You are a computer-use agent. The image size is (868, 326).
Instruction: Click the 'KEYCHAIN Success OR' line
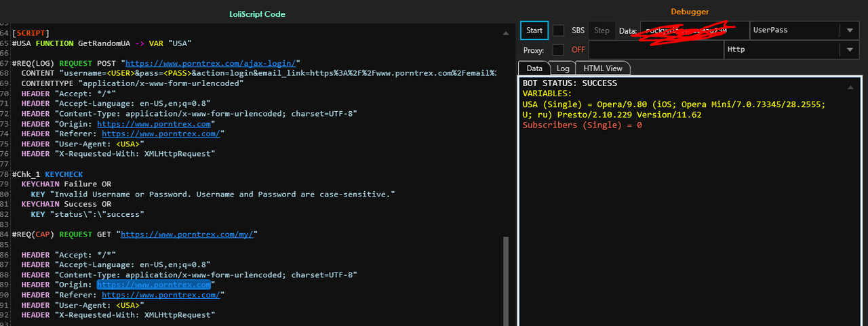click(x=66, y=204)
